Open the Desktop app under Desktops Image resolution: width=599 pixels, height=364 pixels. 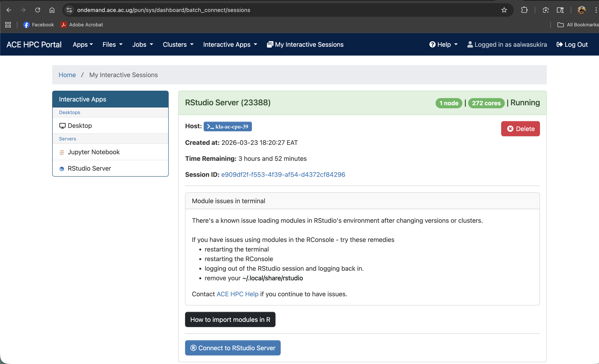(79, 125)
